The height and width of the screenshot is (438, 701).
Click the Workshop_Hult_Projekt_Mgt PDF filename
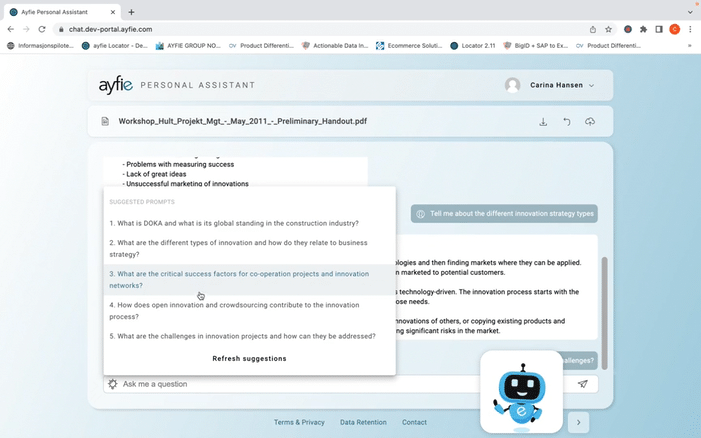(243, 121)
